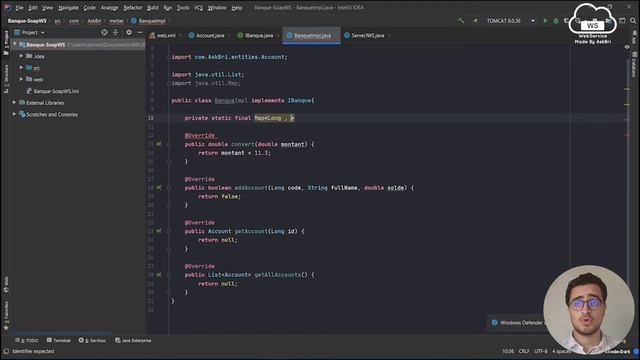The height and width of the screenshot is (360, 640).
Task: Open the Structure tool window side button
Action: (x=6, y=78)
